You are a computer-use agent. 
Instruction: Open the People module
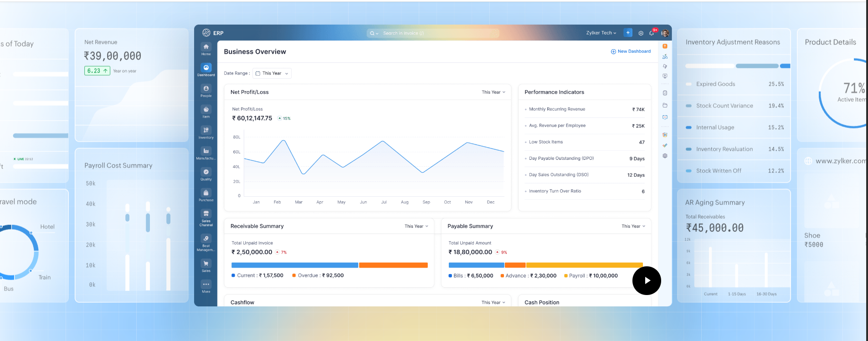click(x=206, y=91)
